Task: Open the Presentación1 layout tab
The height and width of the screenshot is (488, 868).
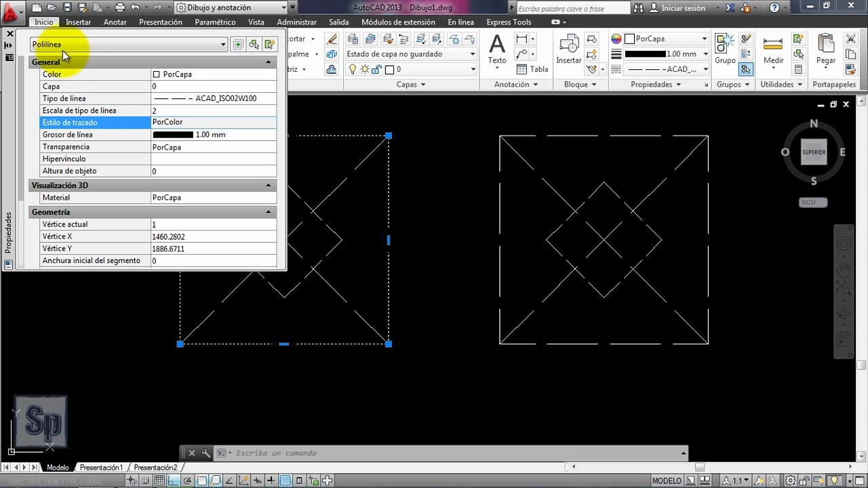Action: click(x=101, y=468)
